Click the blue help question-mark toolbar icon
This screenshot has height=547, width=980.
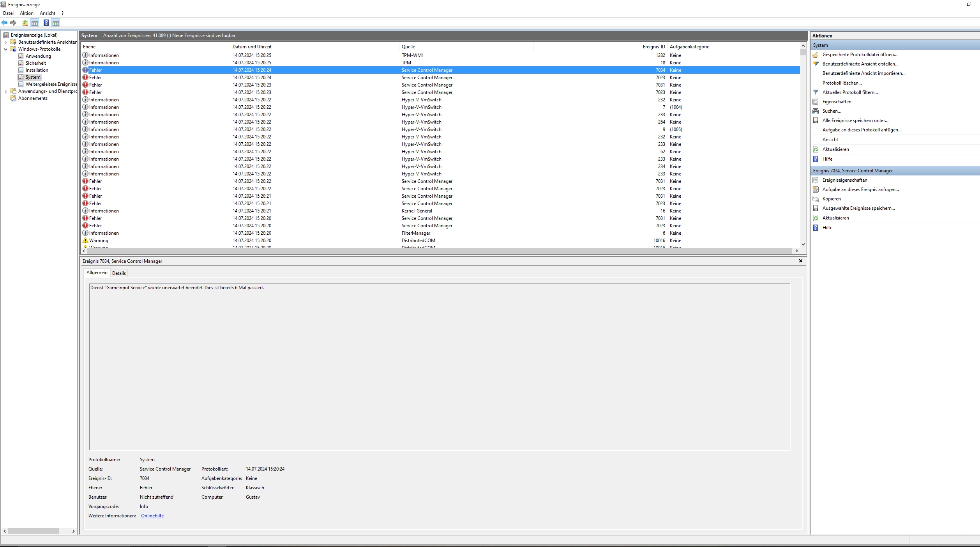tap(46, 23)
